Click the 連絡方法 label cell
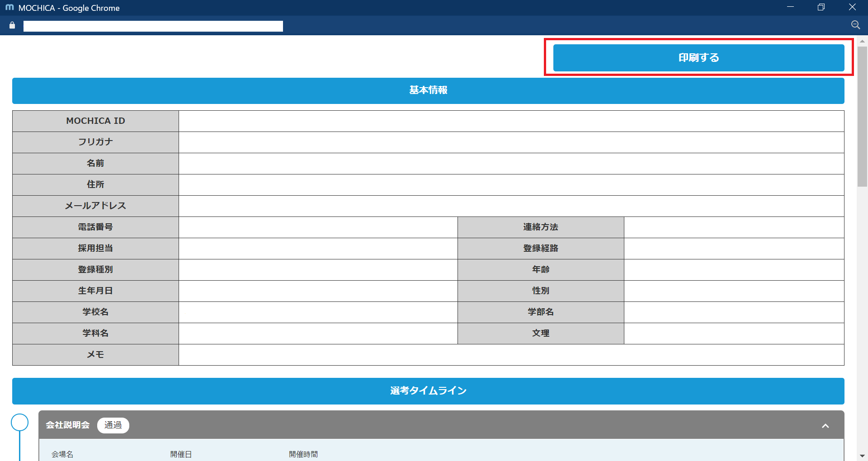The height and width of the screenshot is (461, 868). [540, 227]
